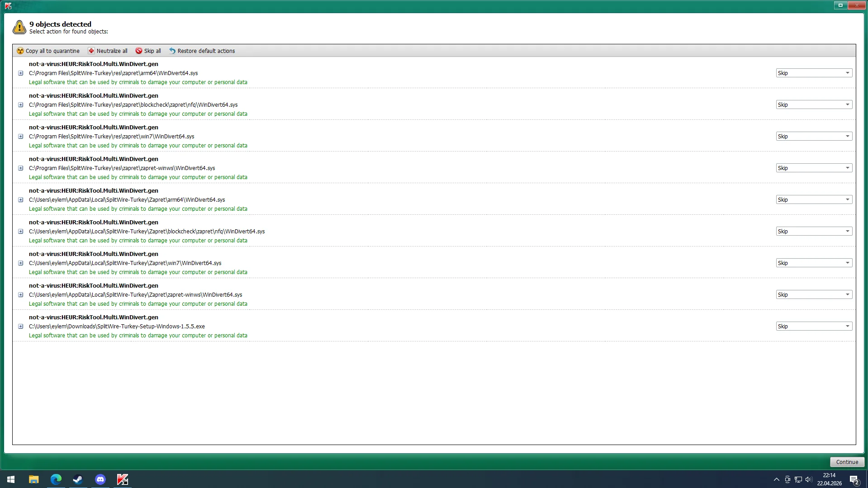Select path ending Zapret\blockcheck\zapret\nfq\WinDivert64.sys in AppData
Image resolution: width=868 pixels, height=488 pixels.
tap(147, 231)
